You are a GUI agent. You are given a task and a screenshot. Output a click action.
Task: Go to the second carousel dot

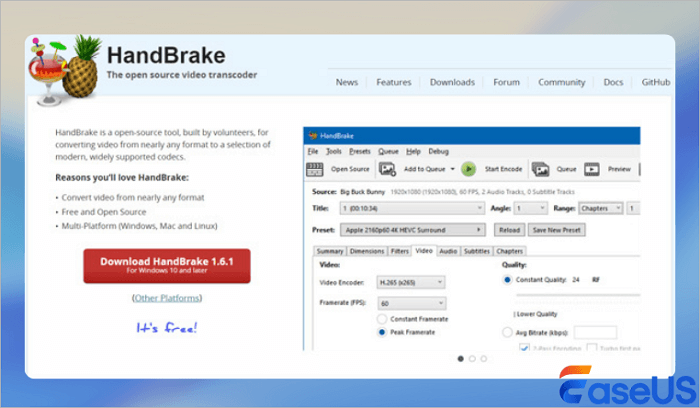472,357
